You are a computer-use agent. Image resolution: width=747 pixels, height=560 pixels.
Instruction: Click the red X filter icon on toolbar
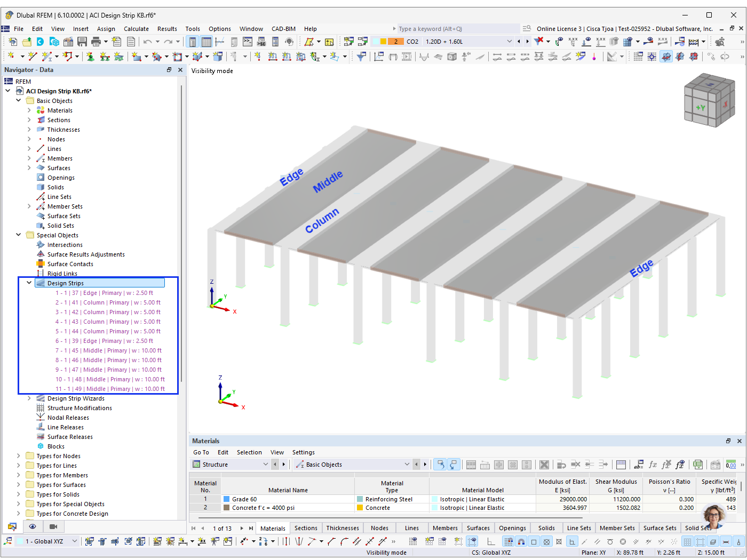(x=538, y=41)
